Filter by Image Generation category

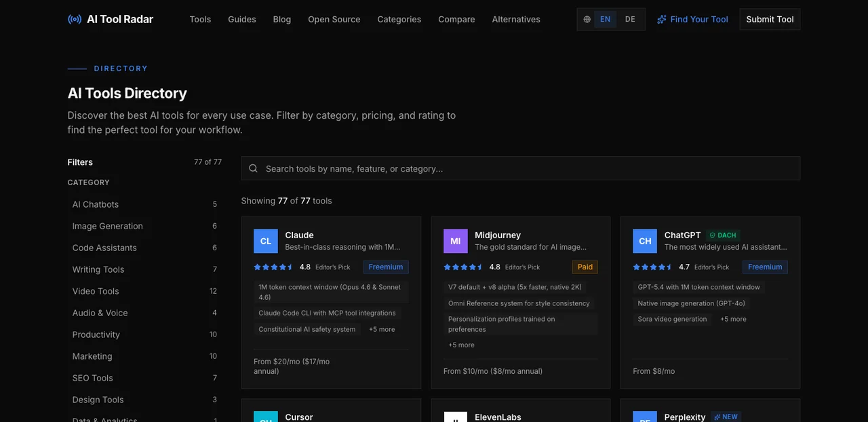click(x=144, y=226)
